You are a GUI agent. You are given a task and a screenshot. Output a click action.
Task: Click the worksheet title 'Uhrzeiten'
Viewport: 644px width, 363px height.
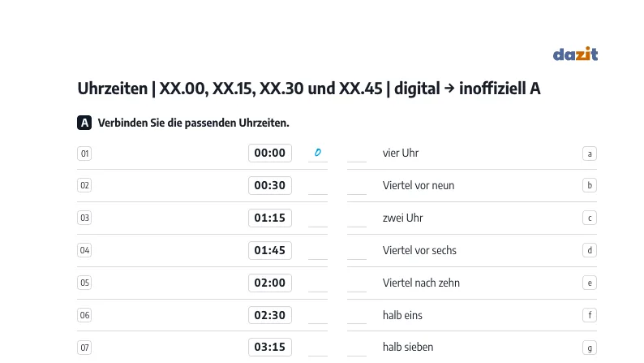(x=113, y=89)
